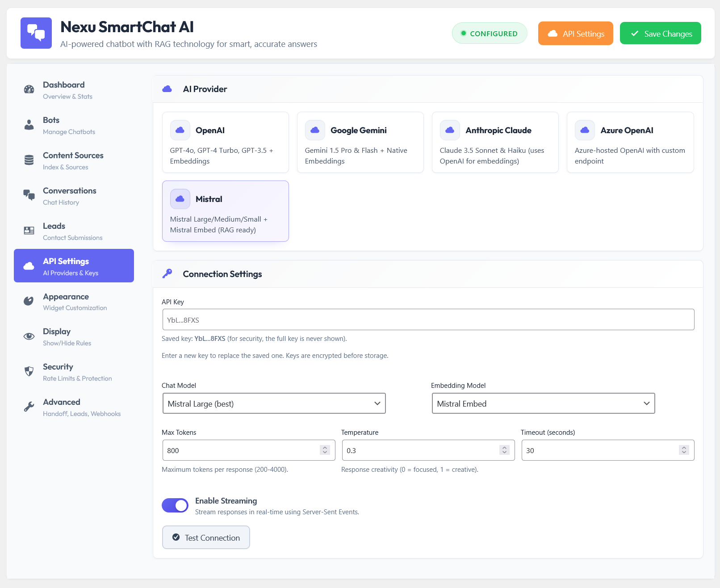Select API Settings in the sidebar

(74, 265)
